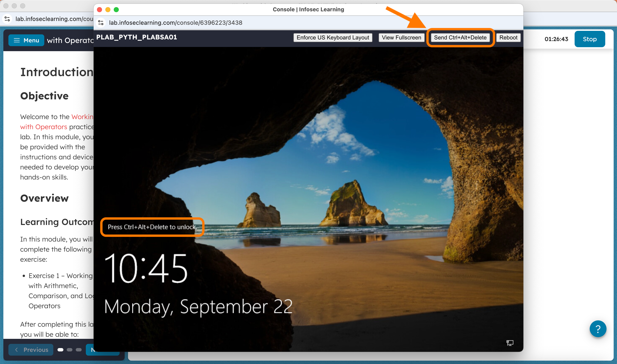Image resolution: width=617 pixels, height=364 pixels.
Task: Click the Enforce US Keyboard Layout button
Action: pyautogui.click(x=333, y=38)
